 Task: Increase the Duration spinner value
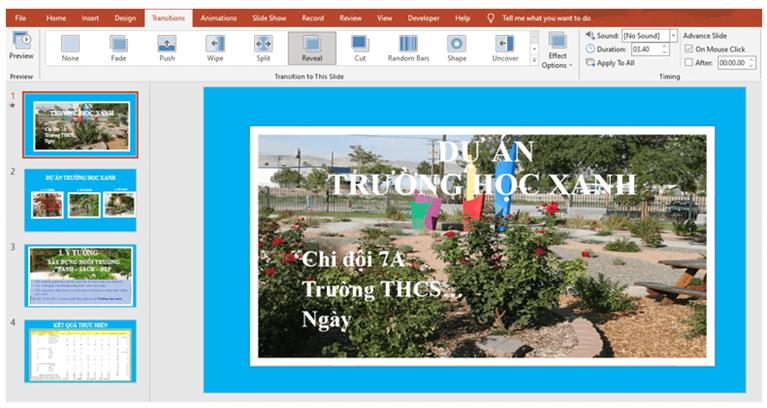665,46
